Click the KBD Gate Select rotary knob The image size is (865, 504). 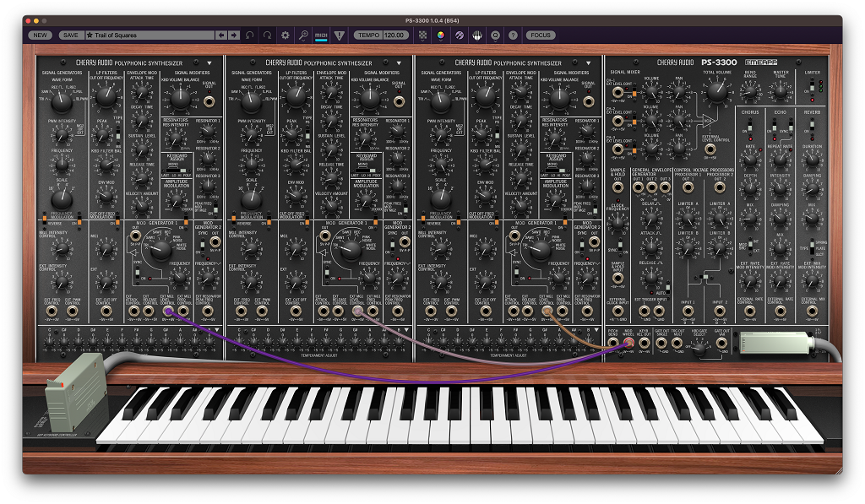click(x=699, y=348)
